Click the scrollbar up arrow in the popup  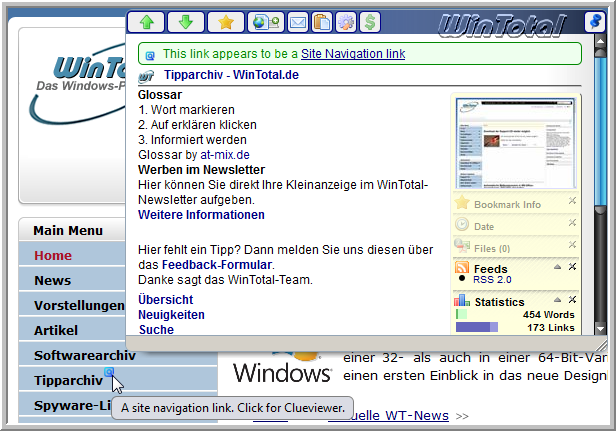(600, 41)
